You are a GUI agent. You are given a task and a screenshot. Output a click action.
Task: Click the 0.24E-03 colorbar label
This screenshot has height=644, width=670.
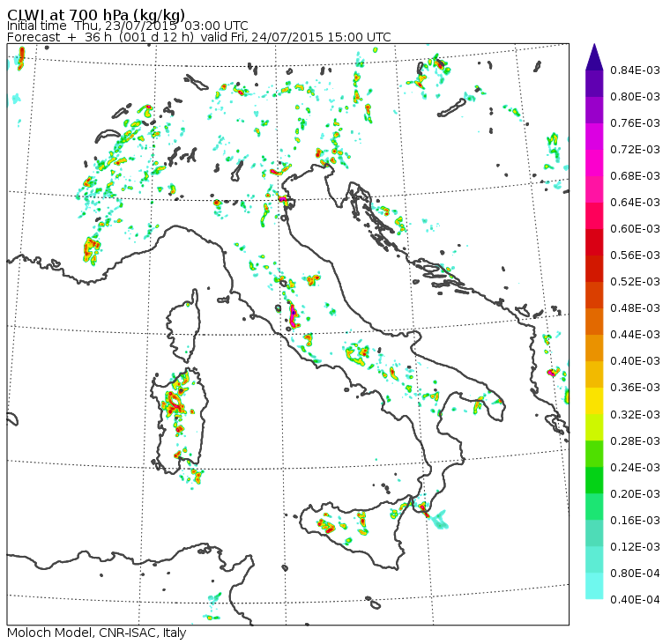tap(635, 468)
